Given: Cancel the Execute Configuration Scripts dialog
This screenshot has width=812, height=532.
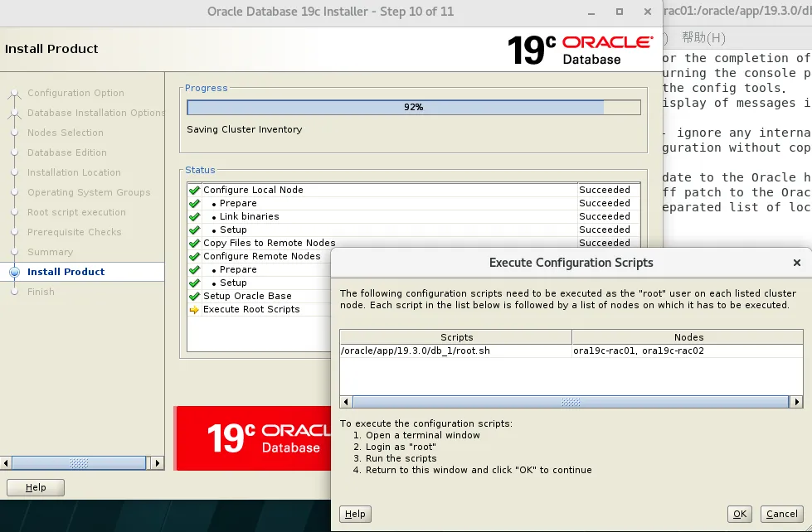Looking at the screenshot, I should [x=781, y=514].
